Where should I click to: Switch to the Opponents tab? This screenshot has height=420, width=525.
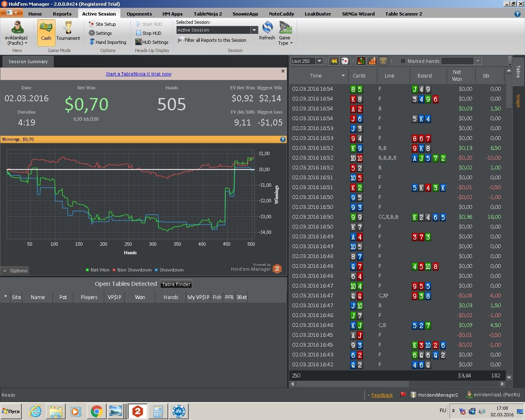coord(139,14)
